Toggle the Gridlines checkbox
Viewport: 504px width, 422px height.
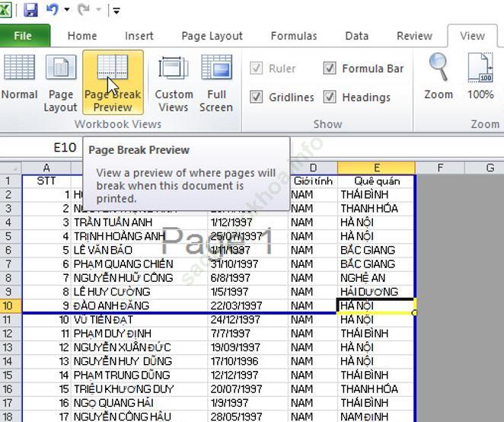[x=256, y=98]
